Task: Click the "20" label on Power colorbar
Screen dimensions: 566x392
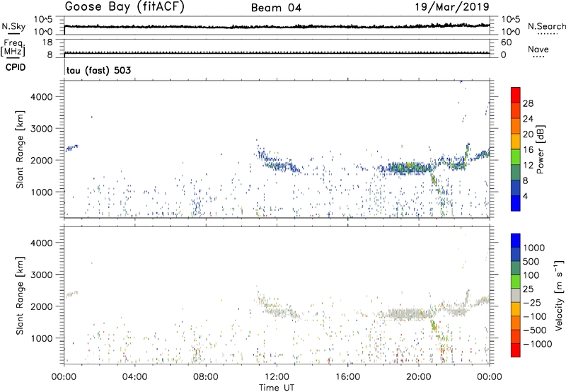Action: (x=528, y=134)
